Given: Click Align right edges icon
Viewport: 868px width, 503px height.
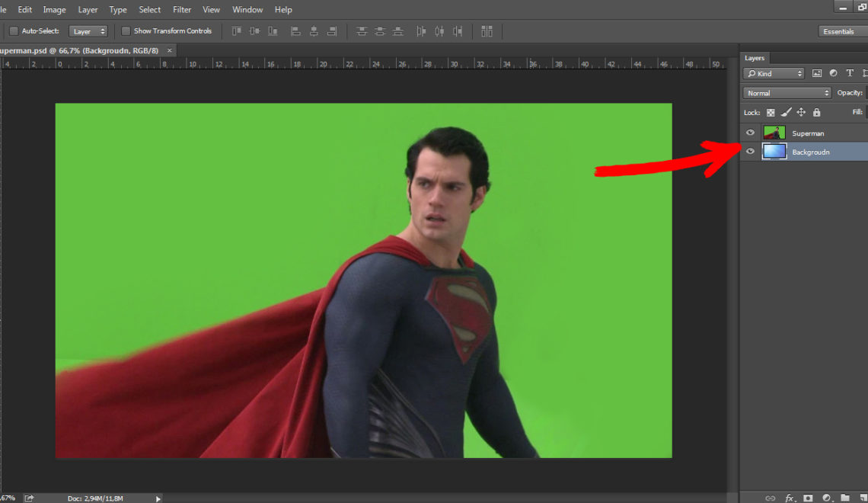Looking at the screenshot, I should 332,31.
